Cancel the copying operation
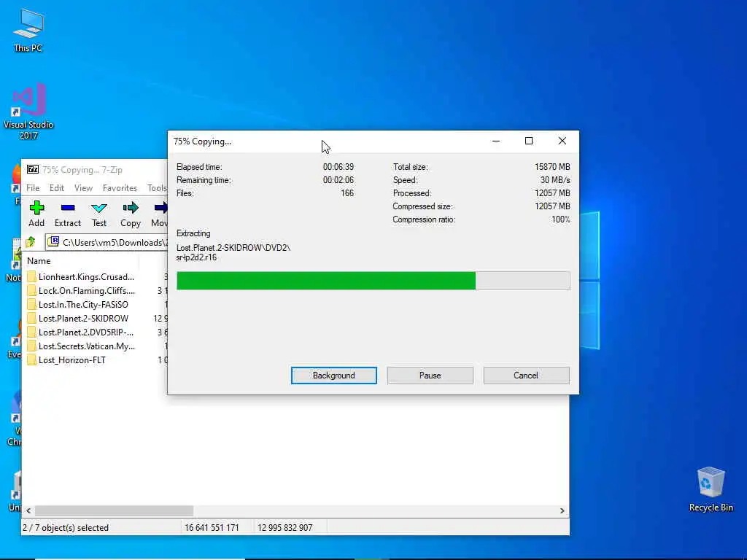Image resolution: width=747 pixels, height=560 pixels. tap(526, 376)
